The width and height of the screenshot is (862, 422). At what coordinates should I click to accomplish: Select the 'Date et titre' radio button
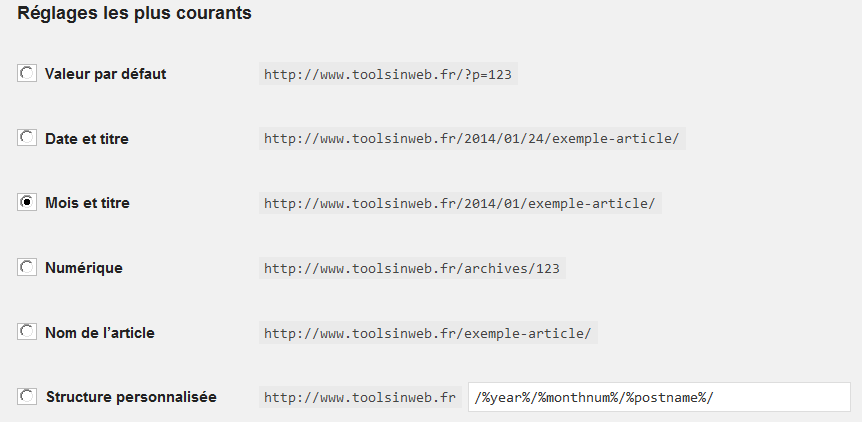point(27,138)
